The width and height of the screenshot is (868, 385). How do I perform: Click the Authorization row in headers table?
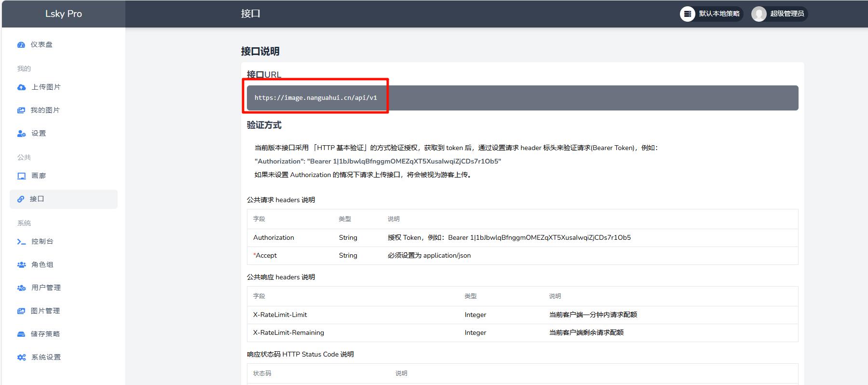(x=522, y=238)
